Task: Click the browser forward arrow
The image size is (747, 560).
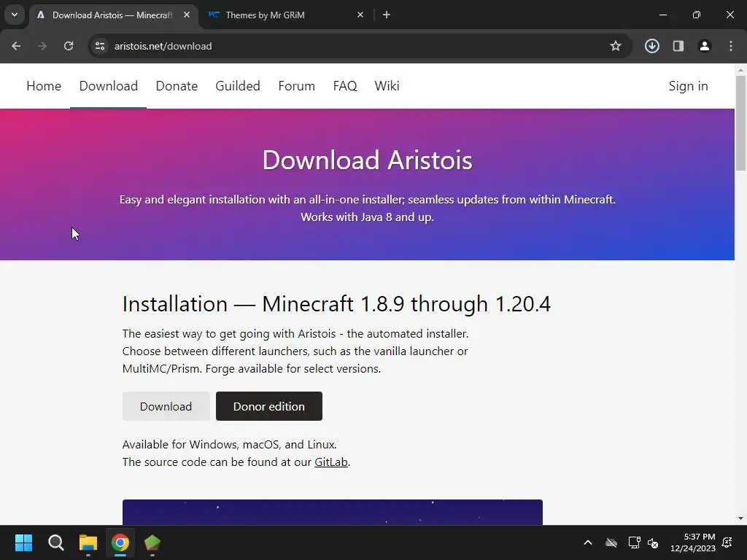Action: (x=42, y=46)
